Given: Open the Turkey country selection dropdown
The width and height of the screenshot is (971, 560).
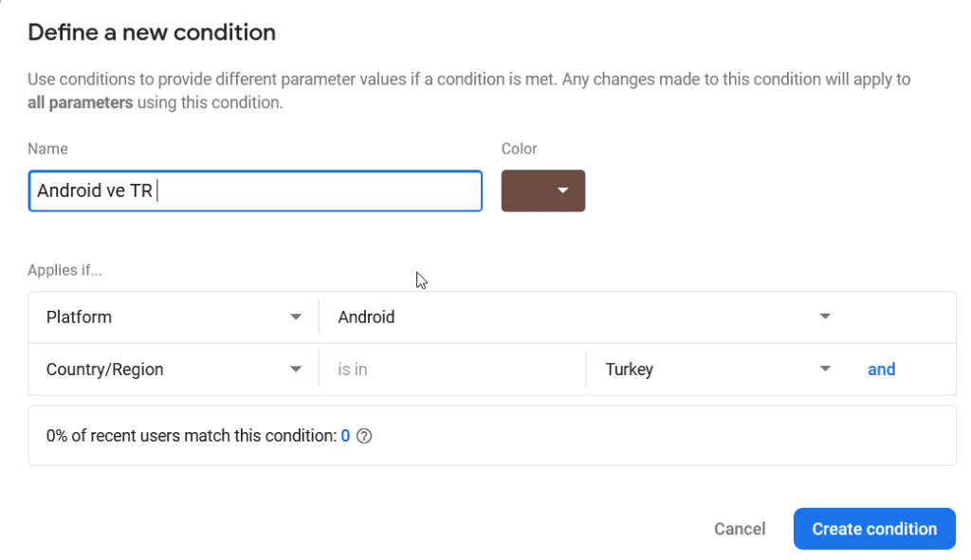Looking at the screenshot, I should tap(719, 370).
